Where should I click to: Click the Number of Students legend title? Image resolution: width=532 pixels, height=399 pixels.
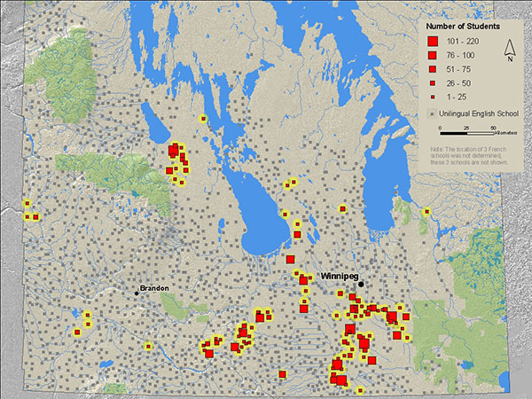point(458,25)
